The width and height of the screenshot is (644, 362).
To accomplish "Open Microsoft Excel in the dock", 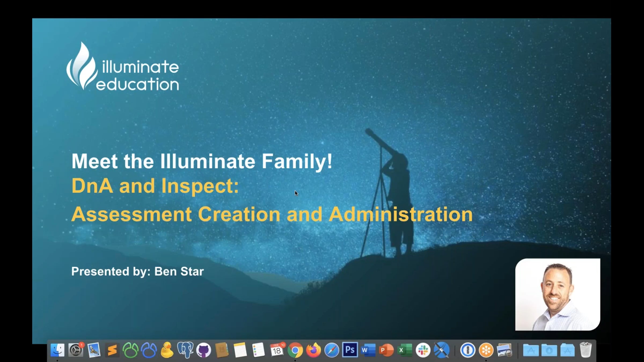I will 405,350.
